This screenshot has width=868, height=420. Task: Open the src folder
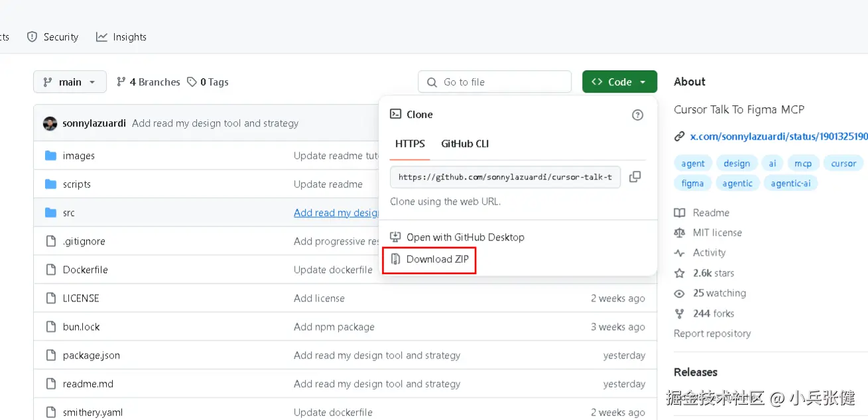point(69,213)
